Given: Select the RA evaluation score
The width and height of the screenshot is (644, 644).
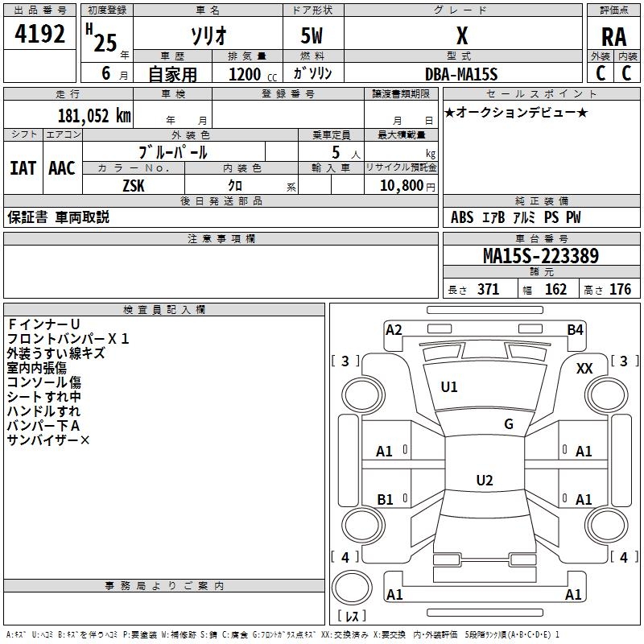Looking at the screenshot, I should point(613,36).
